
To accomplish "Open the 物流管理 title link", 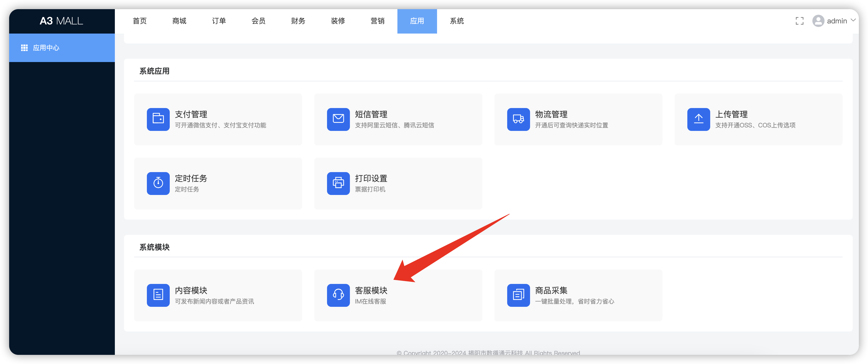I will 551,114.
